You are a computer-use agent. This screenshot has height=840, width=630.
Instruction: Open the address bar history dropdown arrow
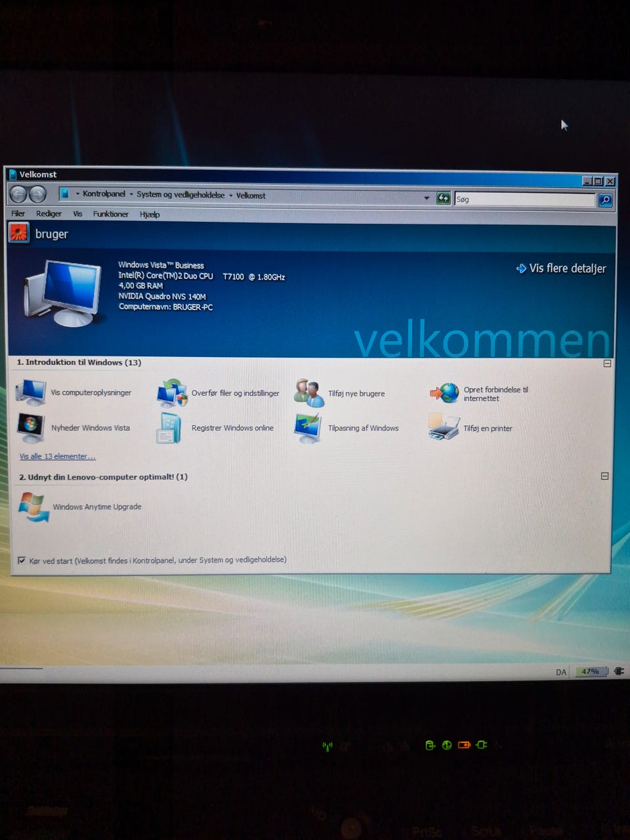(427, 198)
